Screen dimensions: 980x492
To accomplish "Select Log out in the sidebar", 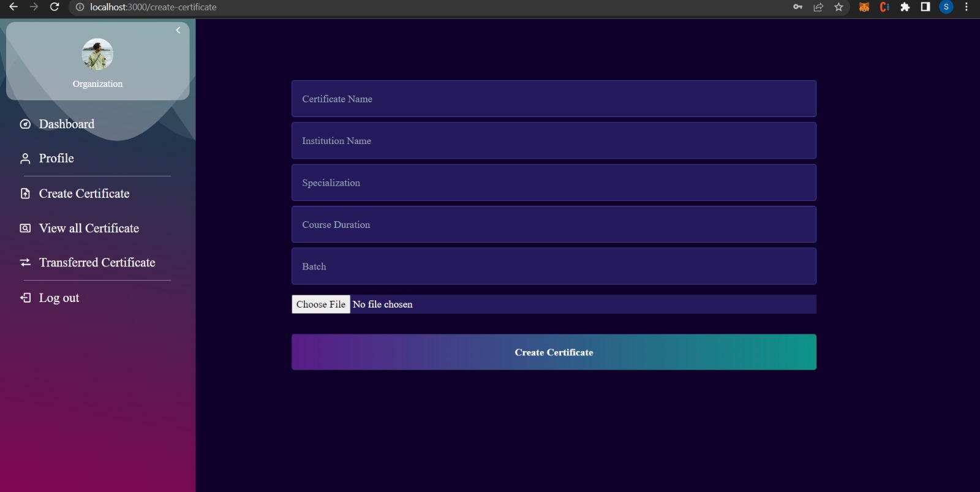I will (59, 298).
